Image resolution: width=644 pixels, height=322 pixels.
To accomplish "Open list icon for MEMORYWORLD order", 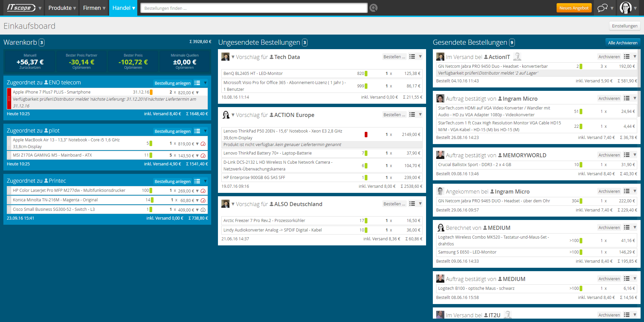I will (x=627, y=155).
